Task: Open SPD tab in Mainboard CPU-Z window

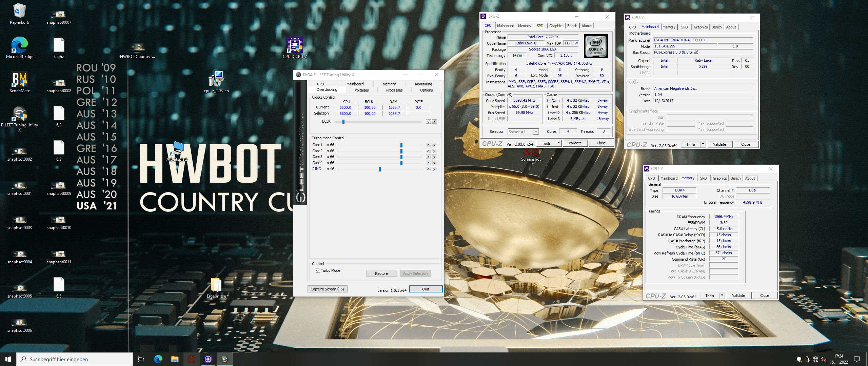Action: (x=684, y=27)
